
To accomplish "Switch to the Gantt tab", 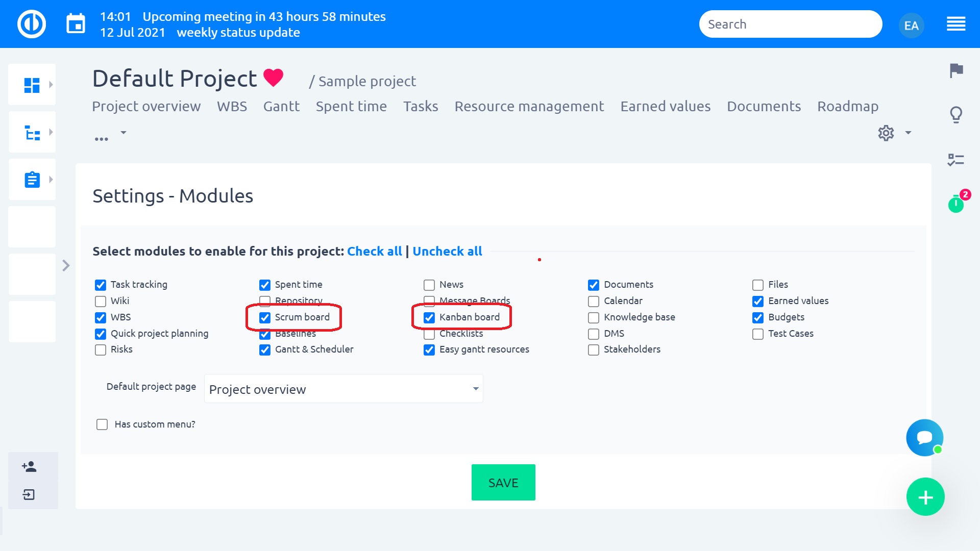I will [281, 106].
